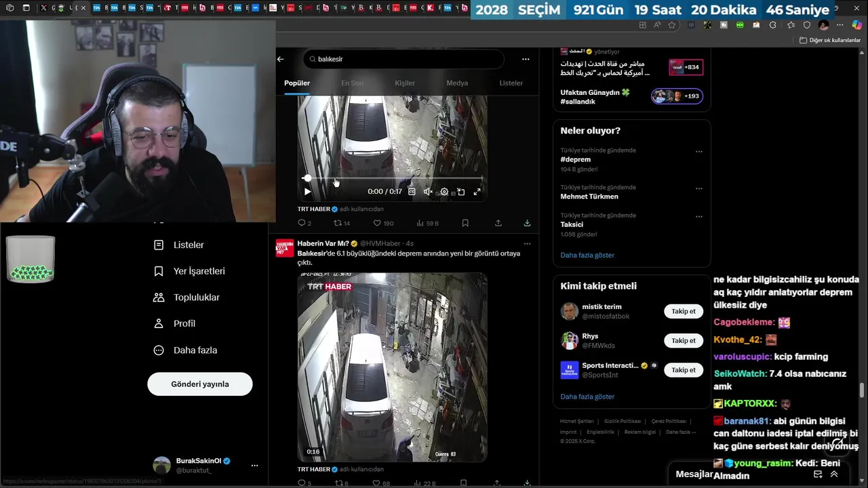Open picture-in-picture for the top video

click(460, 192)
